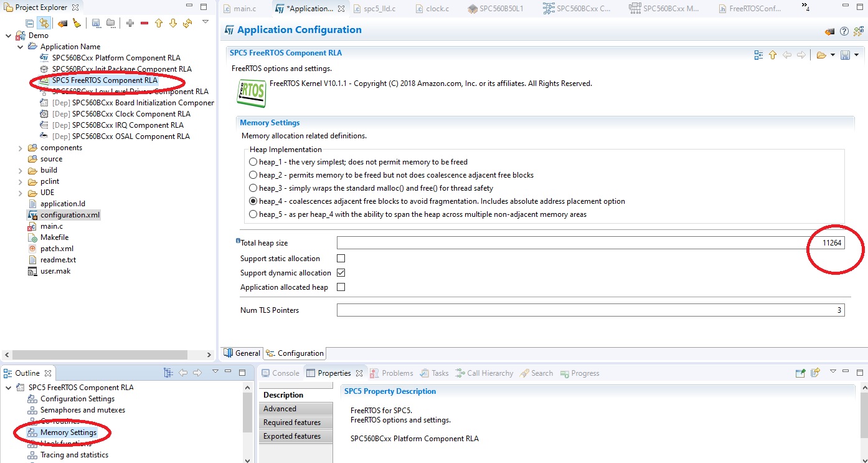The image size is (868, 463).
Task: Switch to the clock.c editor tab
Action: [432, 9]
